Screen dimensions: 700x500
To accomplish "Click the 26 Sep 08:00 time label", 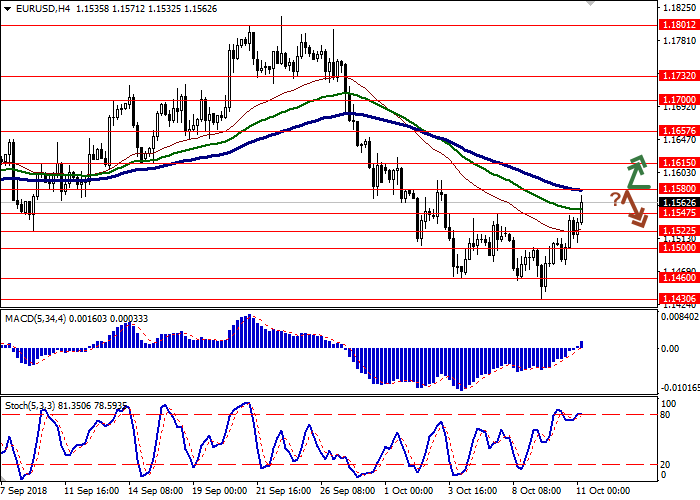I will click(x=348, y=491).
